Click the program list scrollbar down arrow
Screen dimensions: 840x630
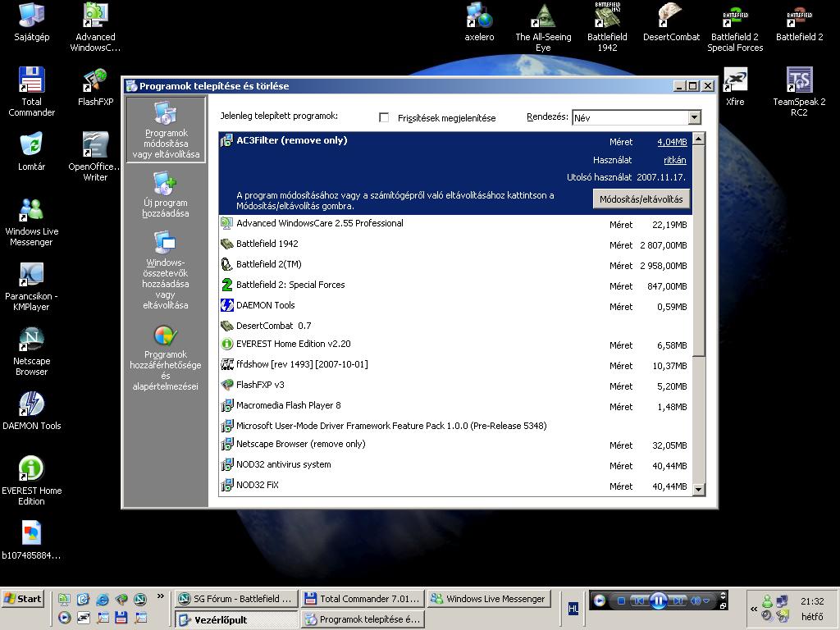[x=699, y=489]
